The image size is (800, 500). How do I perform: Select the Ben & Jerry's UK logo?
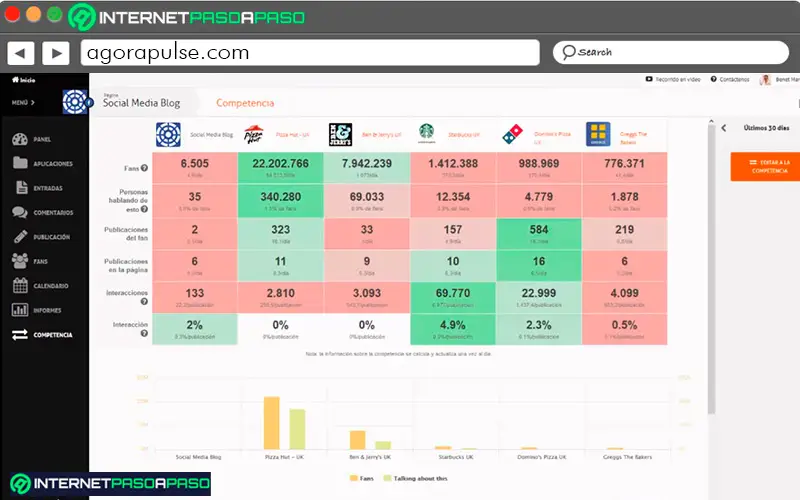(x=340, y=135)
